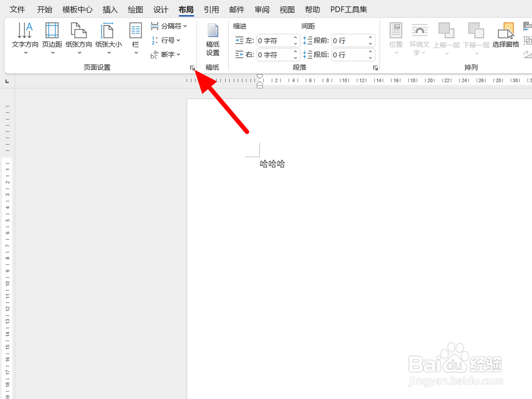Open the 页面设置 dialog launcher
This screenshot has width=532, height=399.
192,67
